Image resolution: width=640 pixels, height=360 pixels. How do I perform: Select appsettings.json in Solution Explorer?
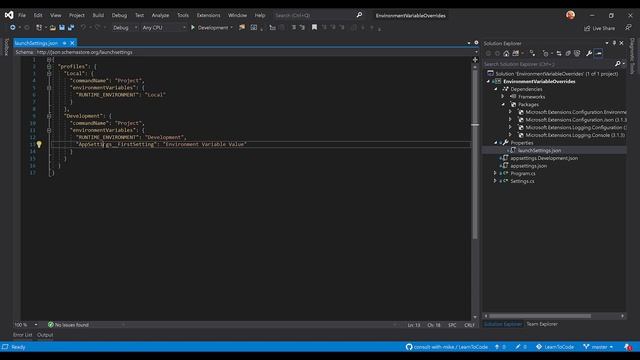pyautogui.click(x=528, y=166)
